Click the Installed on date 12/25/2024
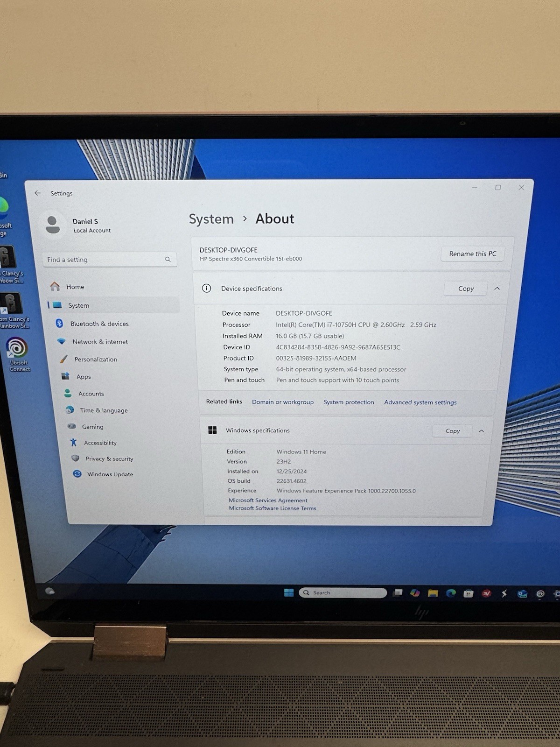 click(292, 471)
